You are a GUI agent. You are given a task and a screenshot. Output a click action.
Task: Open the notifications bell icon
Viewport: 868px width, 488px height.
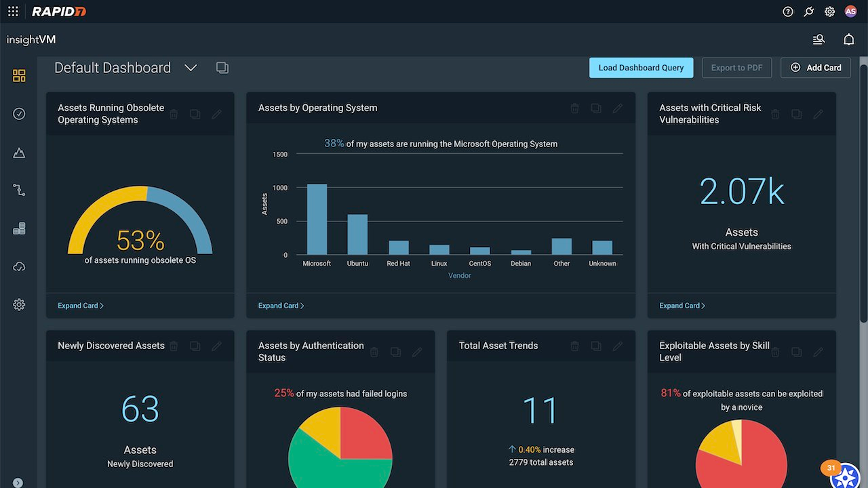click(848, 40)
